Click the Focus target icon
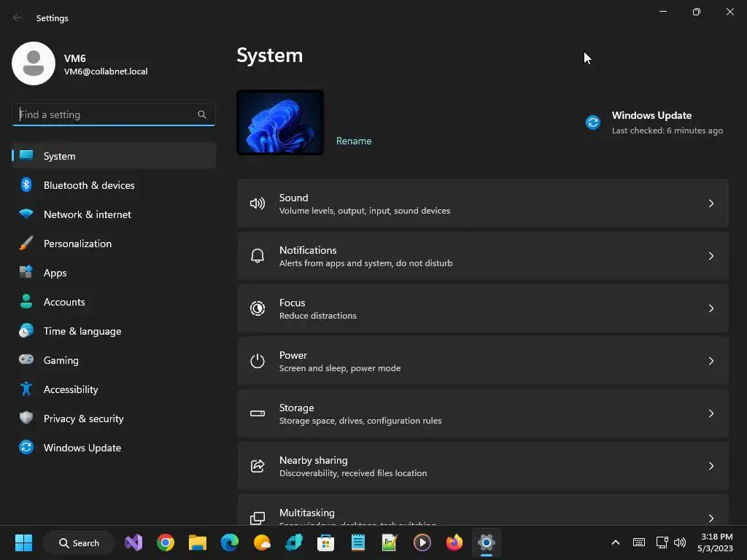This screenshot has width=747, height=560. [258, 308]
